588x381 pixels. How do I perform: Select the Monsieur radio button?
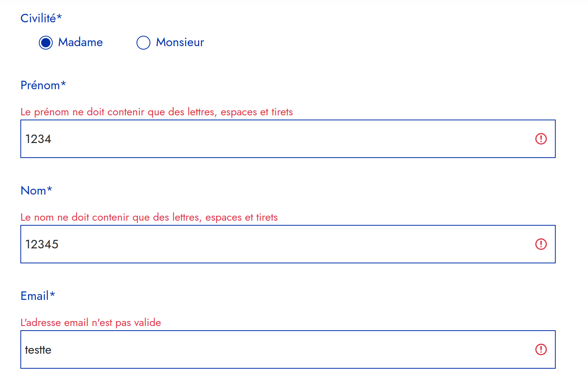143,43
